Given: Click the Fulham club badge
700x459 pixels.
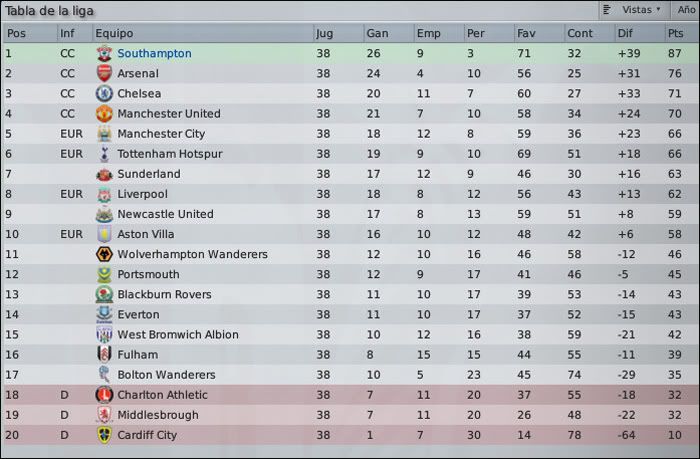Looking at the screenshot, I should click(x=104, y=355).
